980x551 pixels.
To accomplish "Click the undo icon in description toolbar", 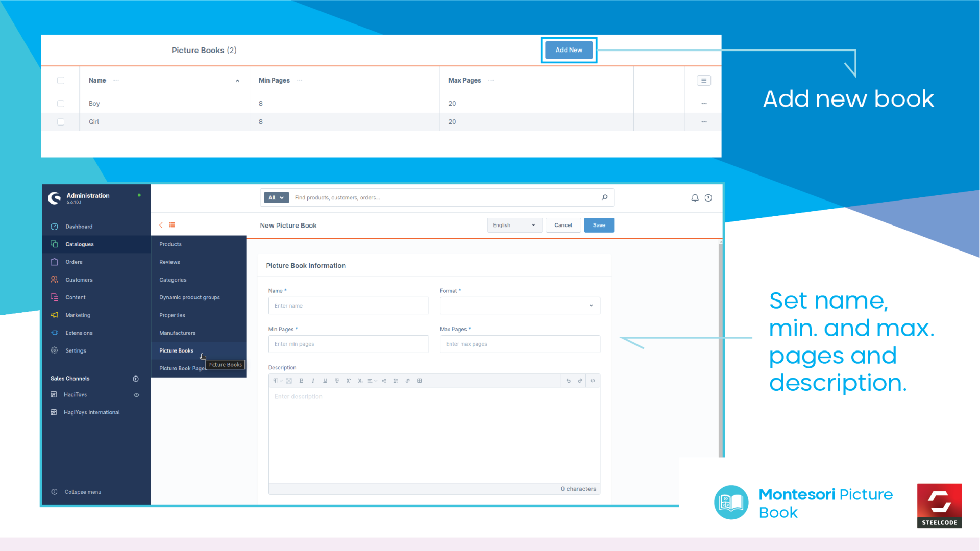I will [x=569, y=381].
